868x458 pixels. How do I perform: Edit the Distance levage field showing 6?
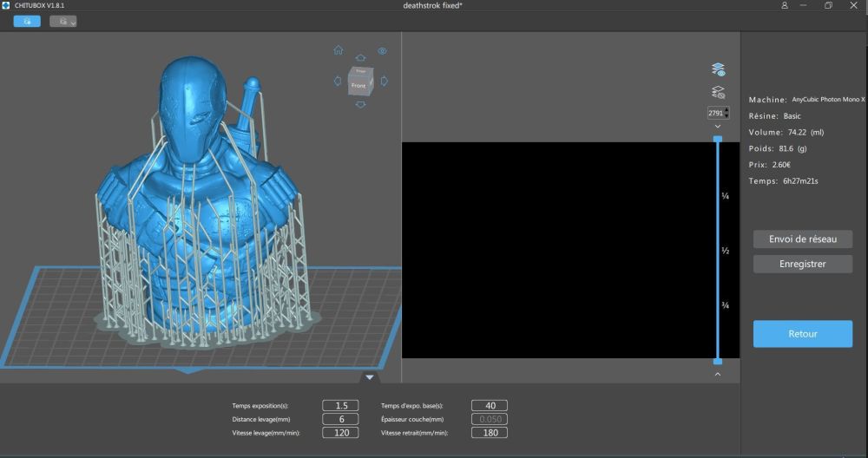pos(340,419)
